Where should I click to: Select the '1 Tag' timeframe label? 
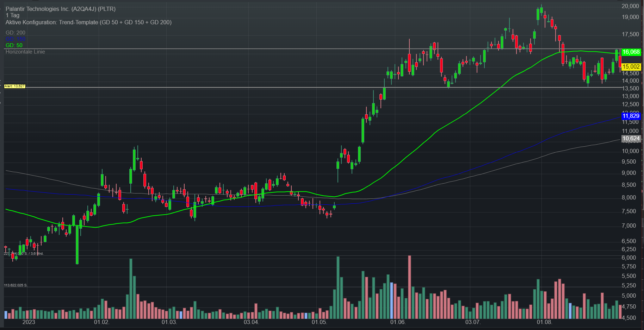pyautogui.click(x=13, y=15)
